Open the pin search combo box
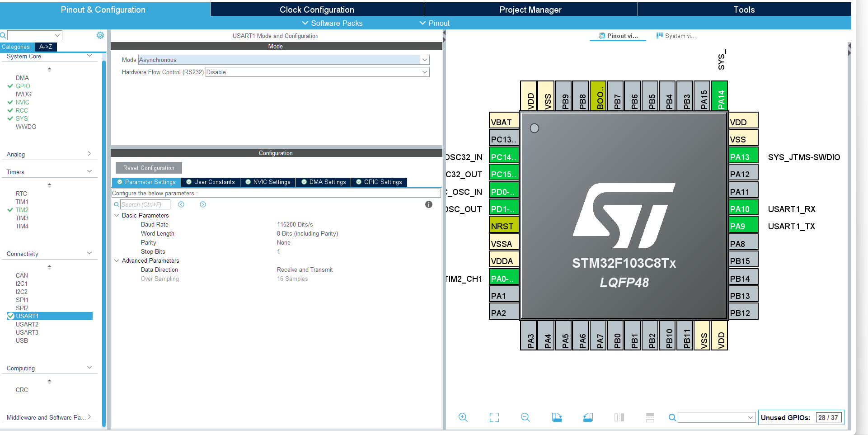Screen dimensions: 868x435 tap(716, 417)
